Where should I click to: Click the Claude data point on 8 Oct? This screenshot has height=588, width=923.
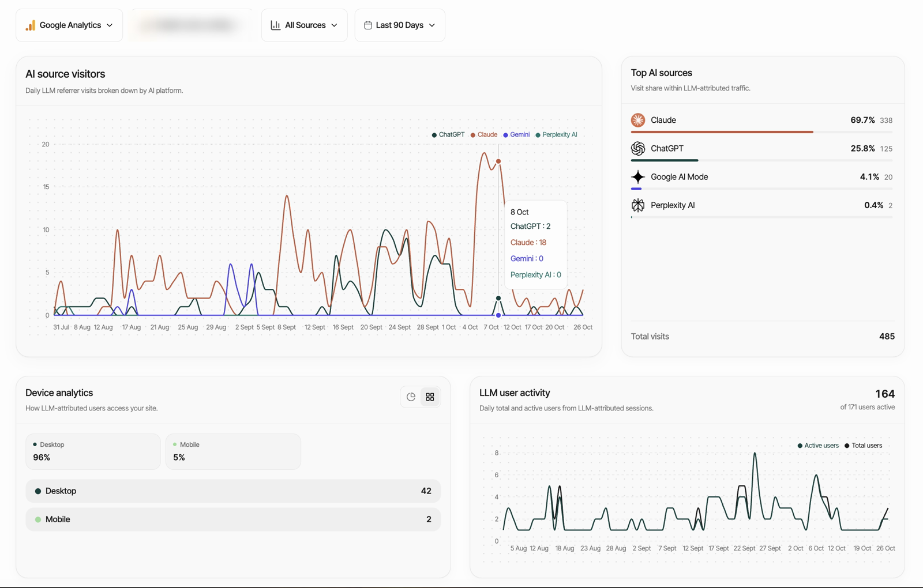click(x=498, y=161)
